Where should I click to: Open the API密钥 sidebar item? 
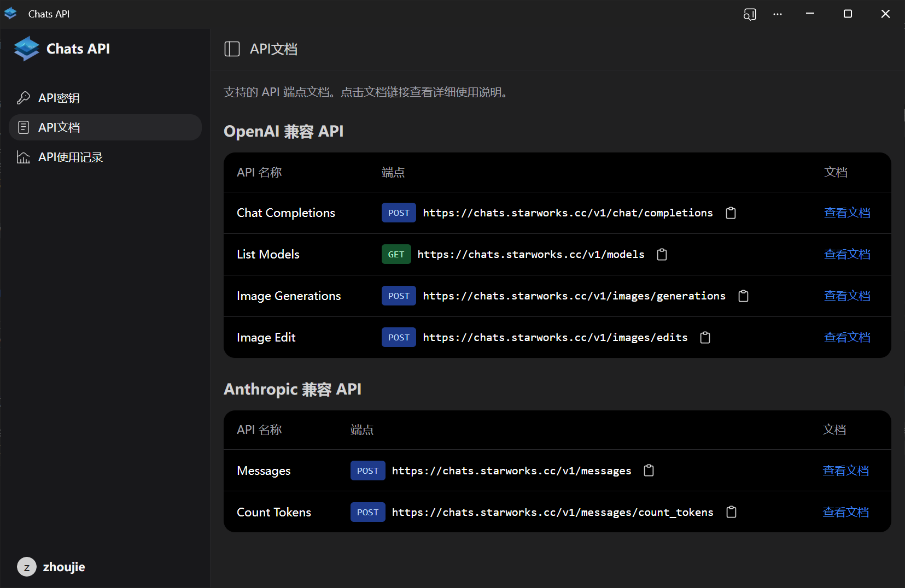point(105,98)
